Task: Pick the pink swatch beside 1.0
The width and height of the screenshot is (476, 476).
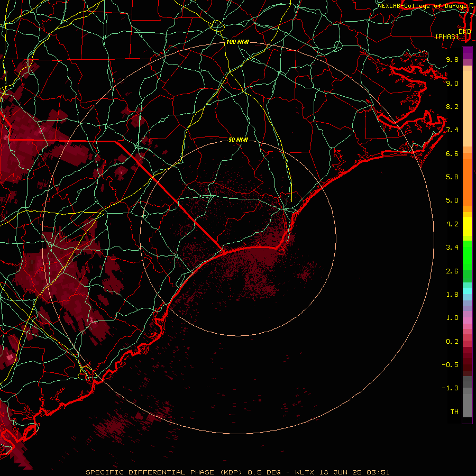Action: pyautogui.click(x=467, y=320)
